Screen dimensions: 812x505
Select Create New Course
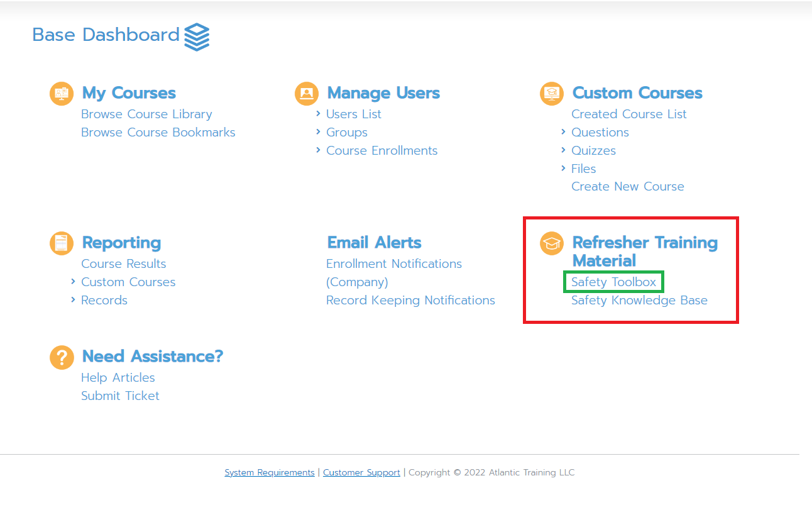[x=628, y=186]
